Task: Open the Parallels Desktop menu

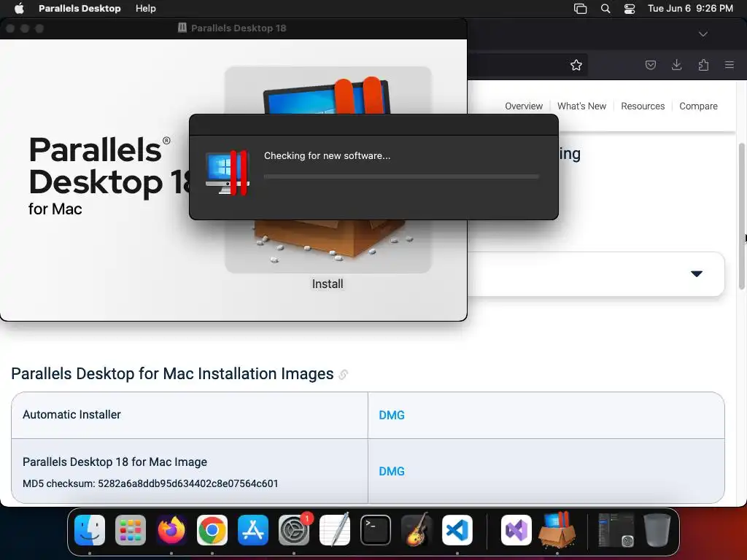Action: coord(80,8)
